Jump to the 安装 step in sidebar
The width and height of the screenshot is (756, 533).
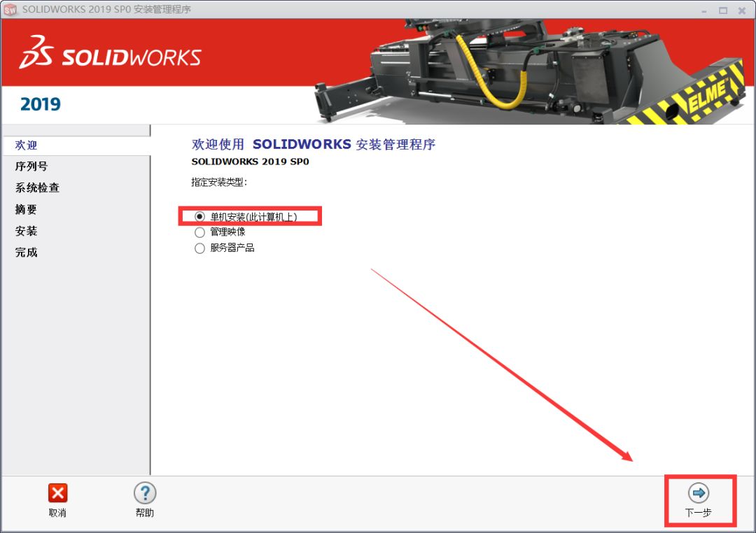[27, 231]
